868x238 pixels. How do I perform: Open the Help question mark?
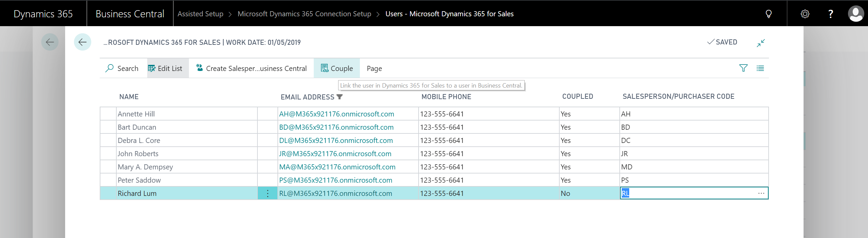pyautogui.click(x=830, y=14)
